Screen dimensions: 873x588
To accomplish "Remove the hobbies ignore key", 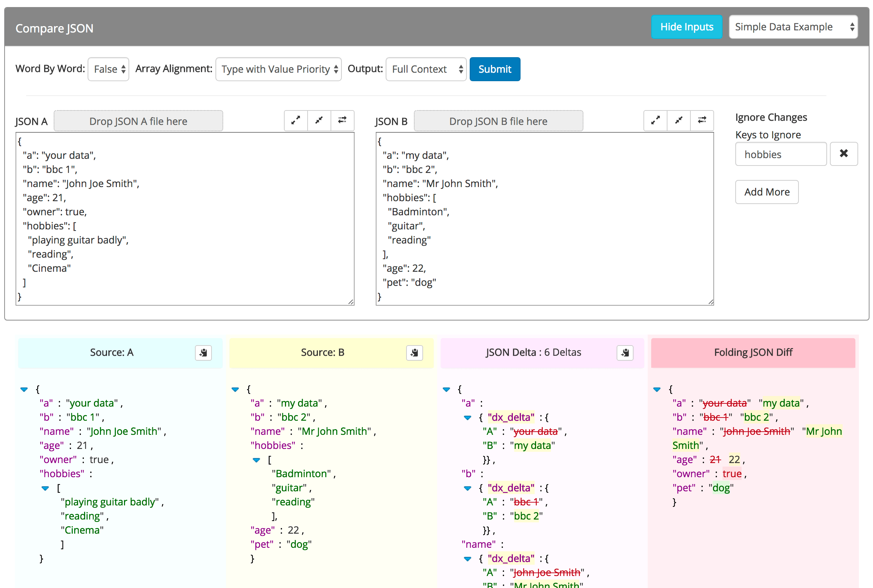I will [x=843, y=154].
